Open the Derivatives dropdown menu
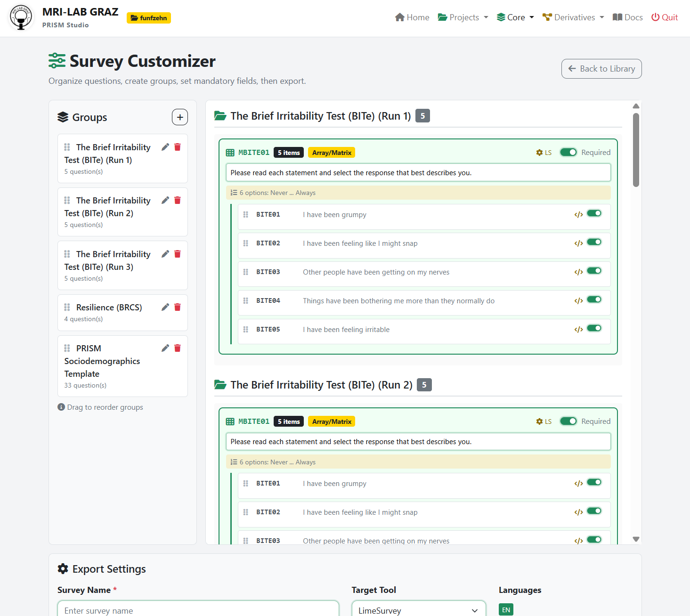Viewport: 690px width, 616px height. pos(573,17)
